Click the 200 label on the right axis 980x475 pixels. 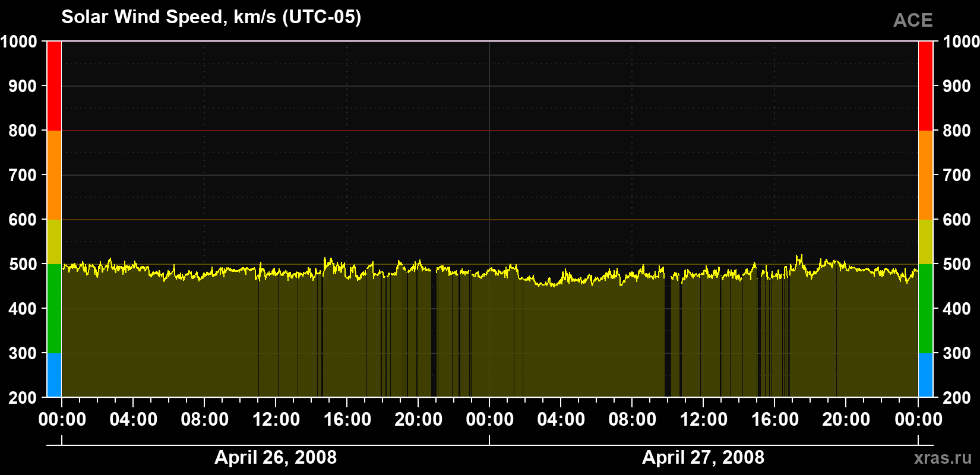point(957,398)
